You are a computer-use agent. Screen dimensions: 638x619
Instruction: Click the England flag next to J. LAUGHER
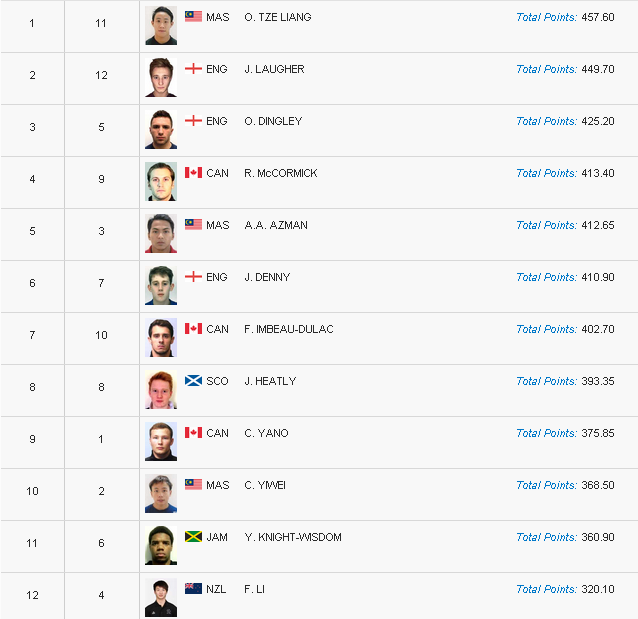tap(193, 69)
